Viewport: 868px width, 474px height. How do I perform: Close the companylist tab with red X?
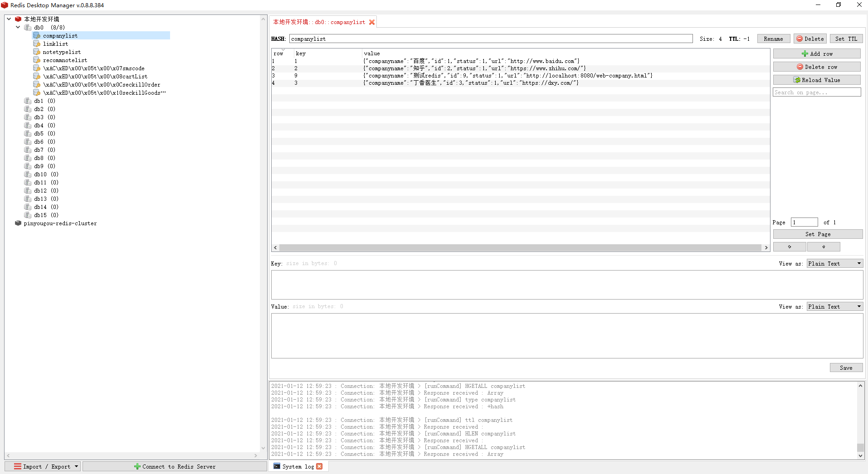pos(372,22)
